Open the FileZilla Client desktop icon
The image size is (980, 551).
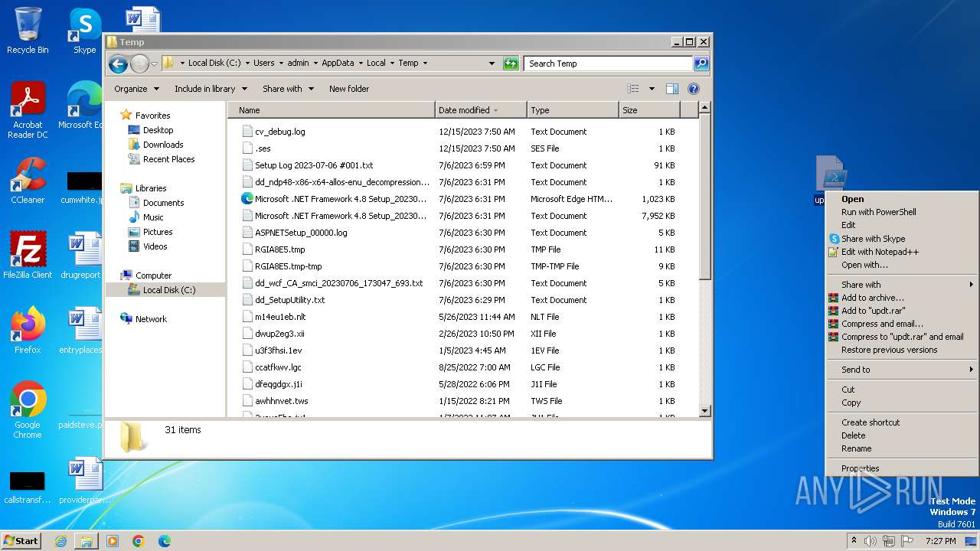(x=28, y=255)
